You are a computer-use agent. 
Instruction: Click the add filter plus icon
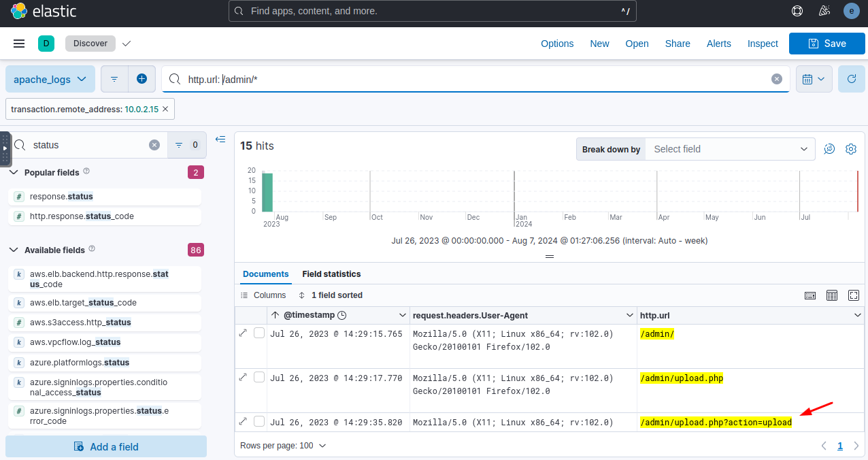click(x=141, y=79)
